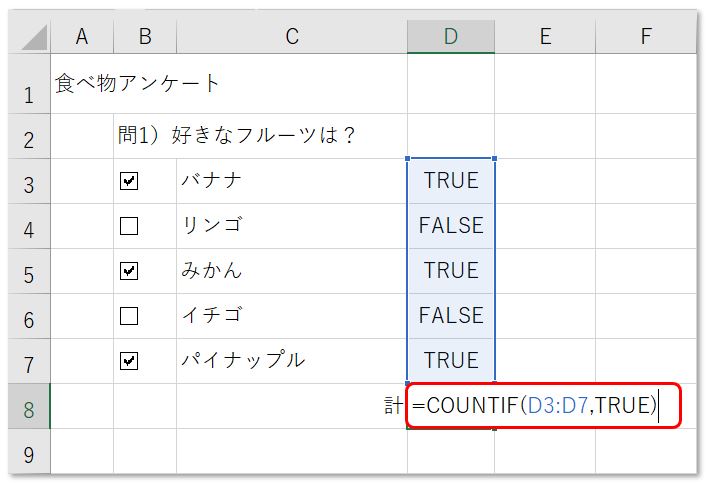Click cell D3 showing TRUE
708x485 pixels.
click(x=450, y=181)
